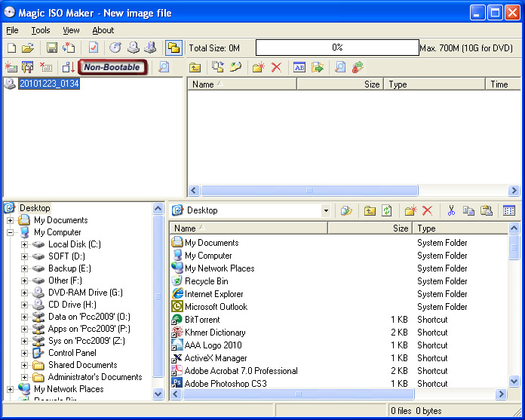Click the paste clipboard icon
Viewport: 525px width, 420px height.
[487, 211]
